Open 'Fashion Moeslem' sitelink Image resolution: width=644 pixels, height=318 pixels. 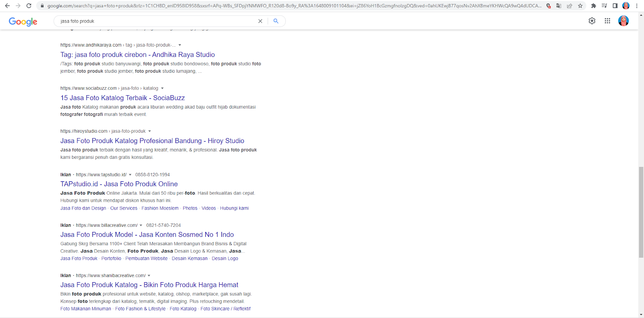[160, 208]
